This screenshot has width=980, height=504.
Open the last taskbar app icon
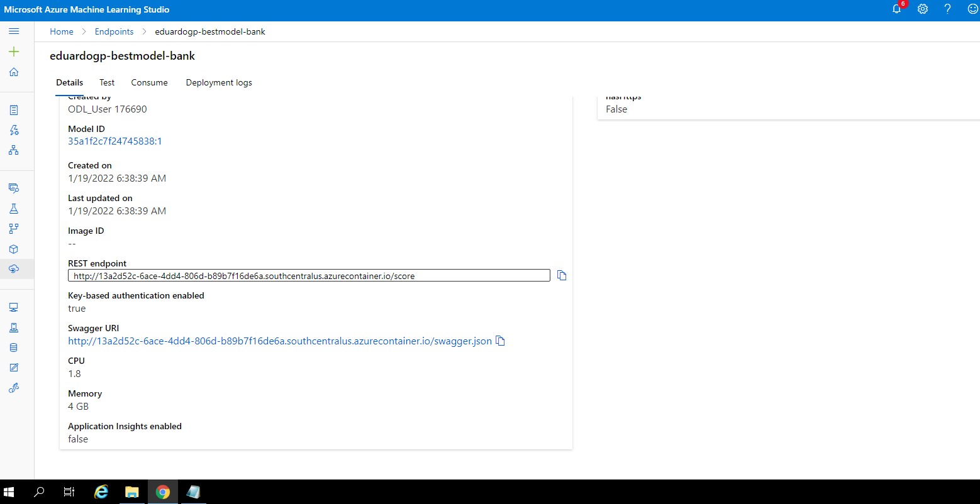click(x=194, y=492)
